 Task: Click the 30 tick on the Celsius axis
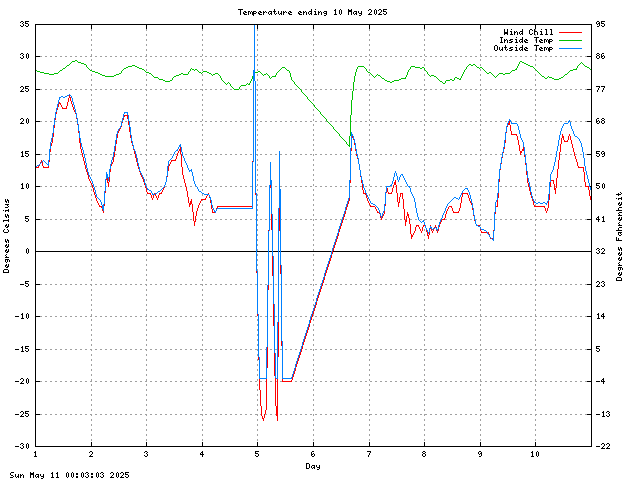pos(24,56)
